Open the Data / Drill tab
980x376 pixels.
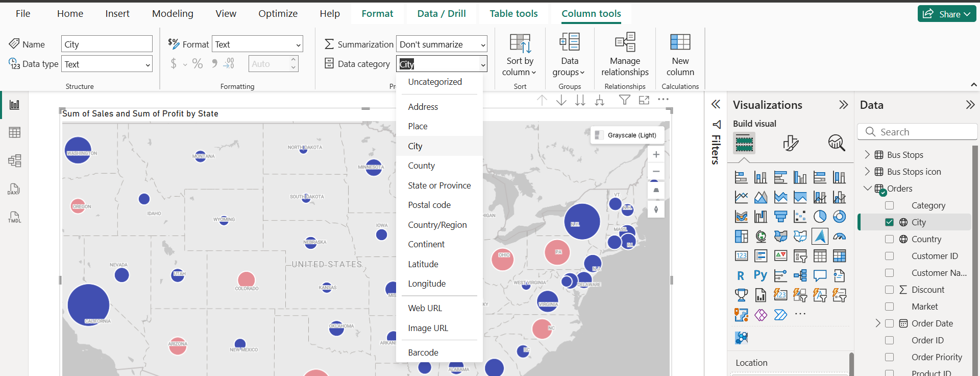pos(442,14)
